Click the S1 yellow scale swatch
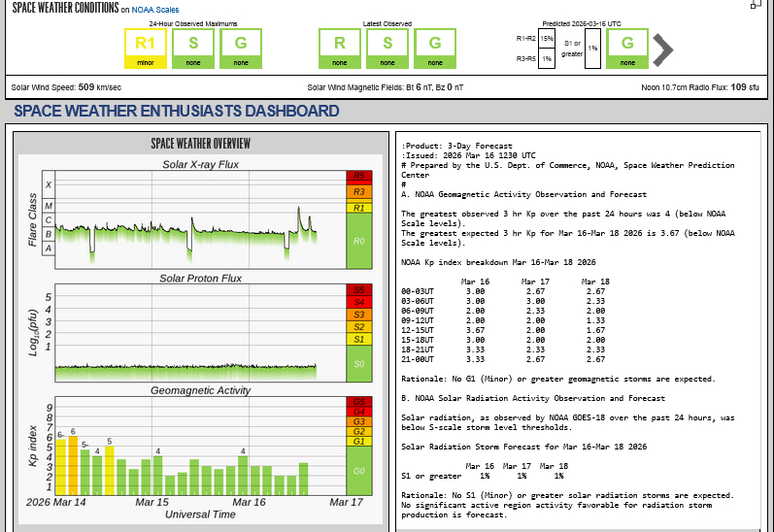The image size is (774, 532). 359,339
